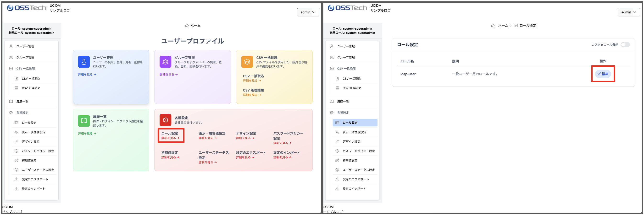
Task: Select the highlighted ロール設定 sidebar menu item
Action: [x=355, y=123]
